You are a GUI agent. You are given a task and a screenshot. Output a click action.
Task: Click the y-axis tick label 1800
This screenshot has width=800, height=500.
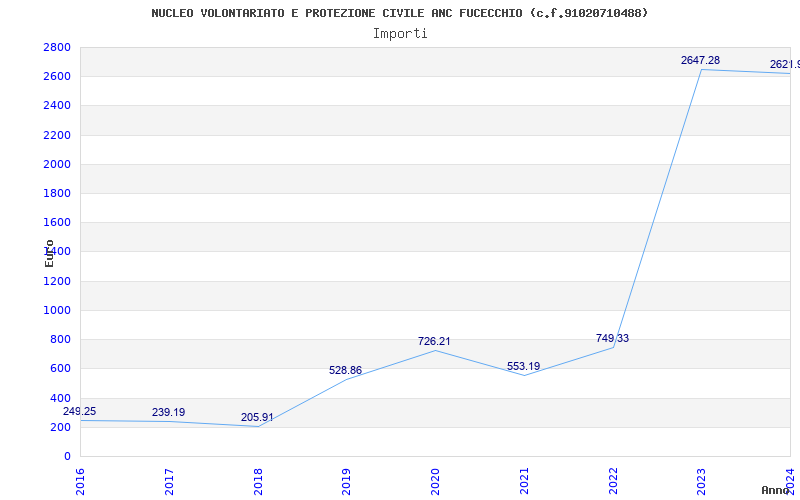57,193
